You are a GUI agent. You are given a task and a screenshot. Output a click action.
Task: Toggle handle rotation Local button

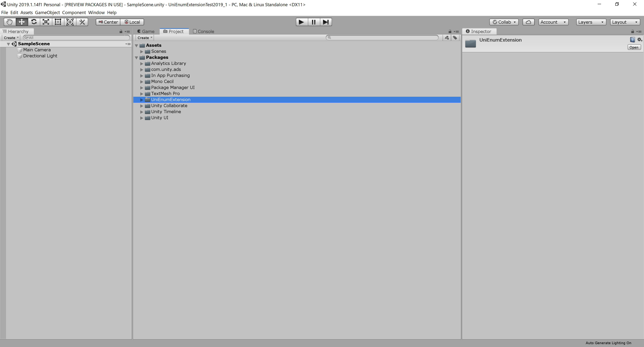click(x=132, y=22)
